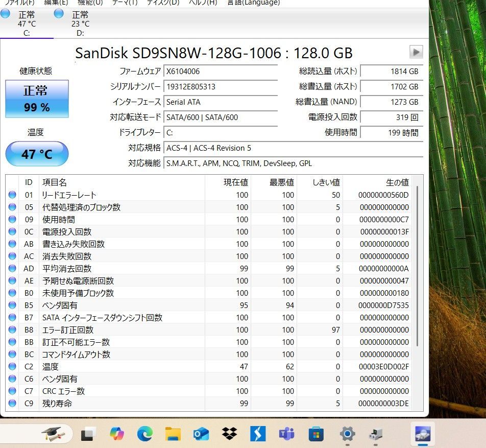Select the ベンダ固有 row with ID C6
The height and width of the screenshot is (448, 486).
pyautogui.click(x=210, y=379)
